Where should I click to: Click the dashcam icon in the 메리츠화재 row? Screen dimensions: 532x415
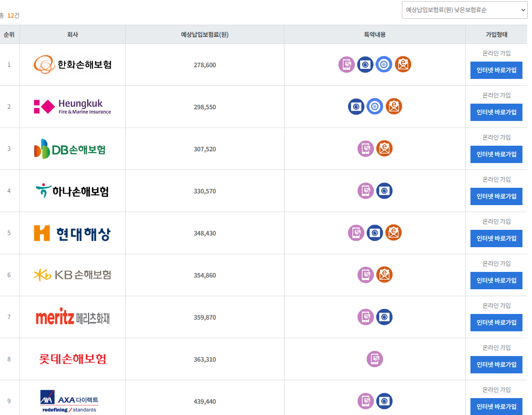[384, 317]
